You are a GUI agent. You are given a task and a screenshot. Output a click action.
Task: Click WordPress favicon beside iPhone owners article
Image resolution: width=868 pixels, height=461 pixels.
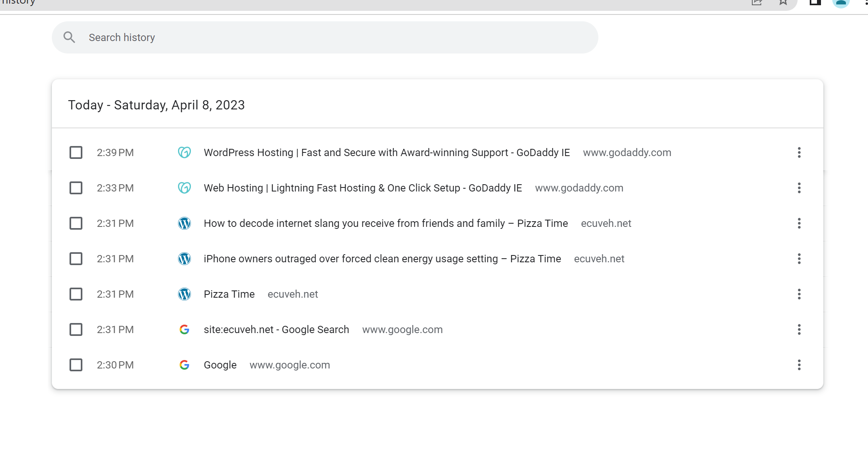point(184,259)
